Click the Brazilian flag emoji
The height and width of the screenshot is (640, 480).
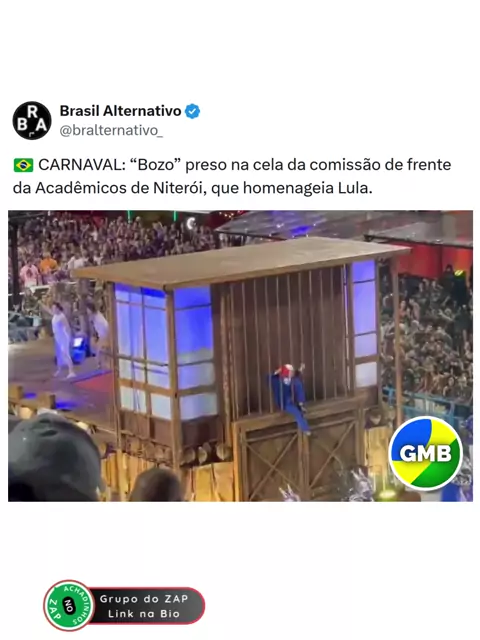(x=23, y=165)
